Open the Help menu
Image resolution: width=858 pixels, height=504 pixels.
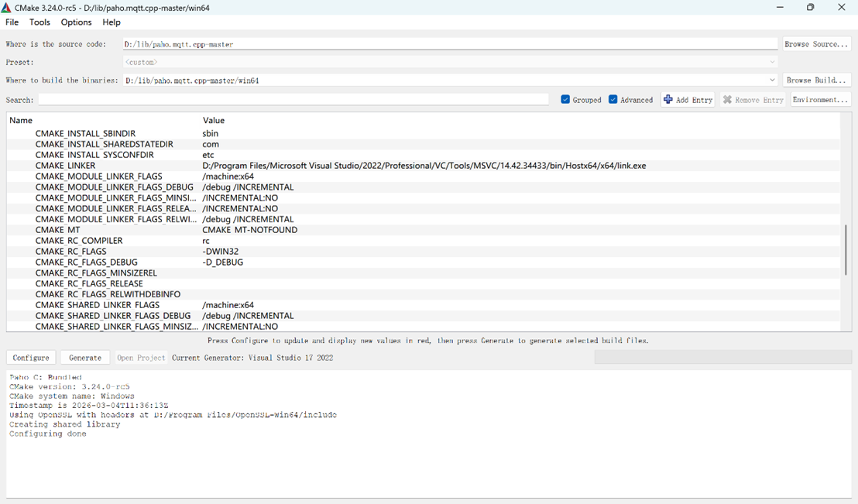click(111, 22)
